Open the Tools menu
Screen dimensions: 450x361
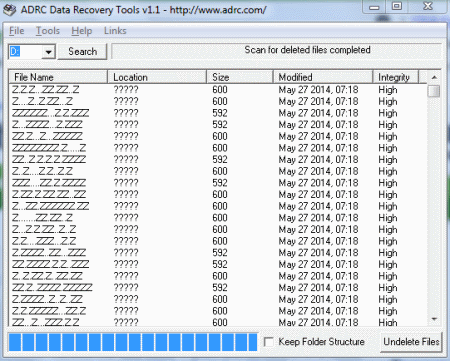point(48,31)
